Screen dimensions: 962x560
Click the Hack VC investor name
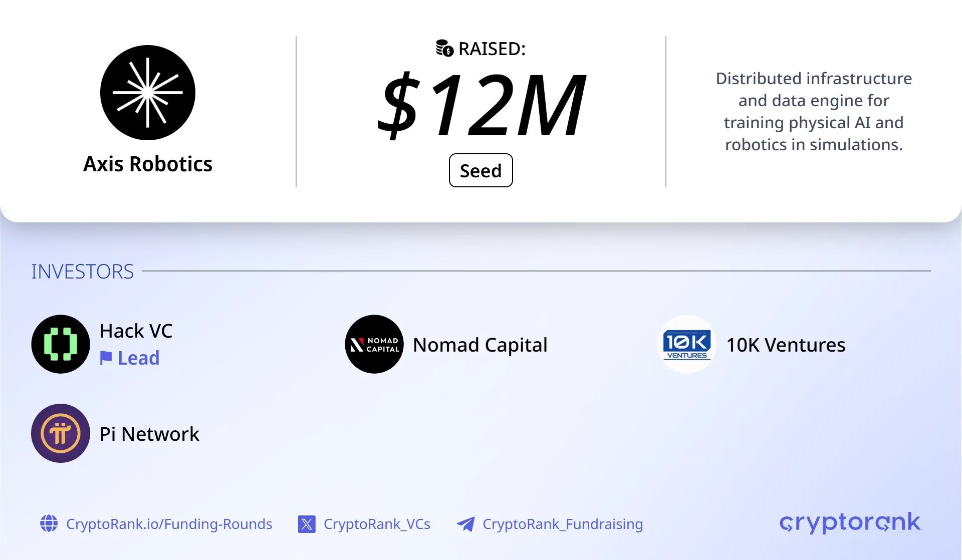point(136,331)
